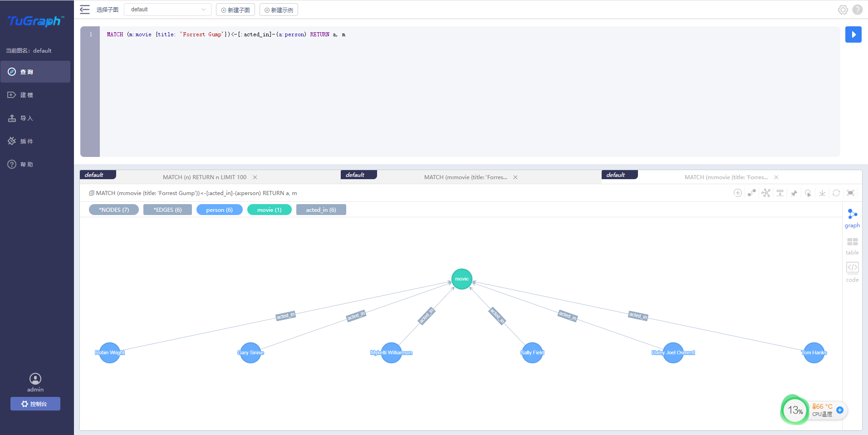The width and height of the screenshot is (868, 435).
Task: Toggle the acted_in (6) edge tag
Action: [x=321, y=210]
